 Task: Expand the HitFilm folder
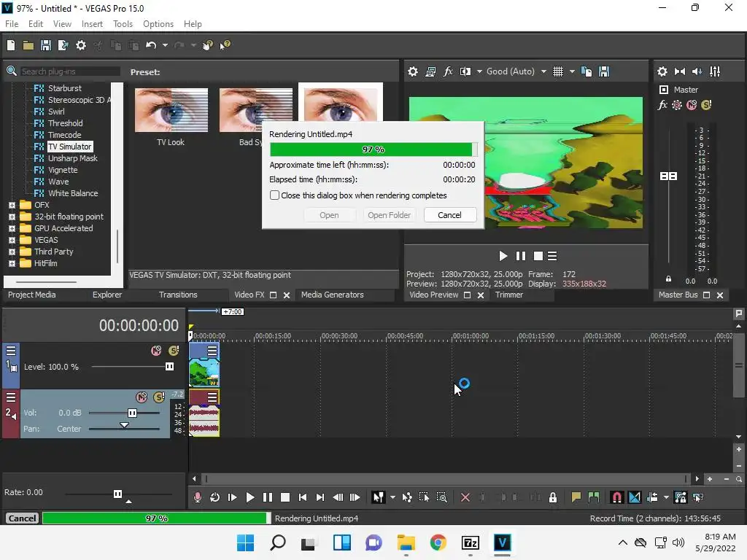[12, 263]
